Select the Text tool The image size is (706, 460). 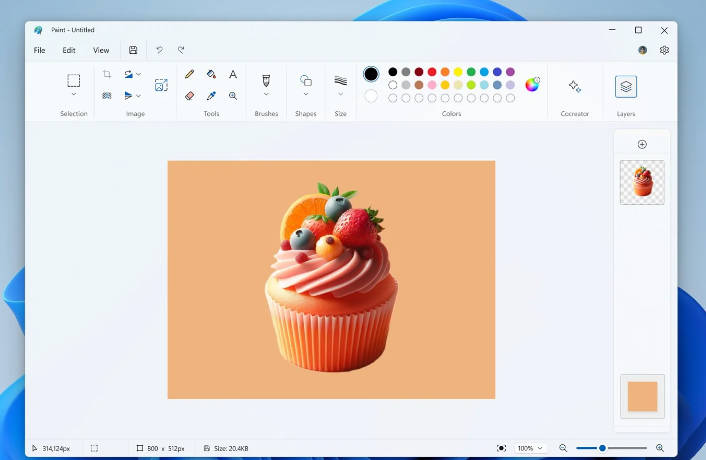pos(233,74)
